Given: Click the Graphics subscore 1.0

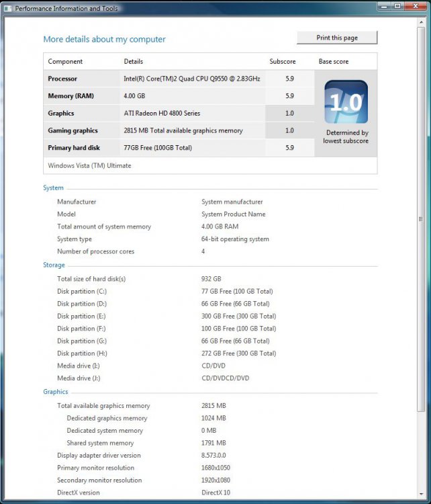Looking at the screenshot, I should click(x=290, y=113).
